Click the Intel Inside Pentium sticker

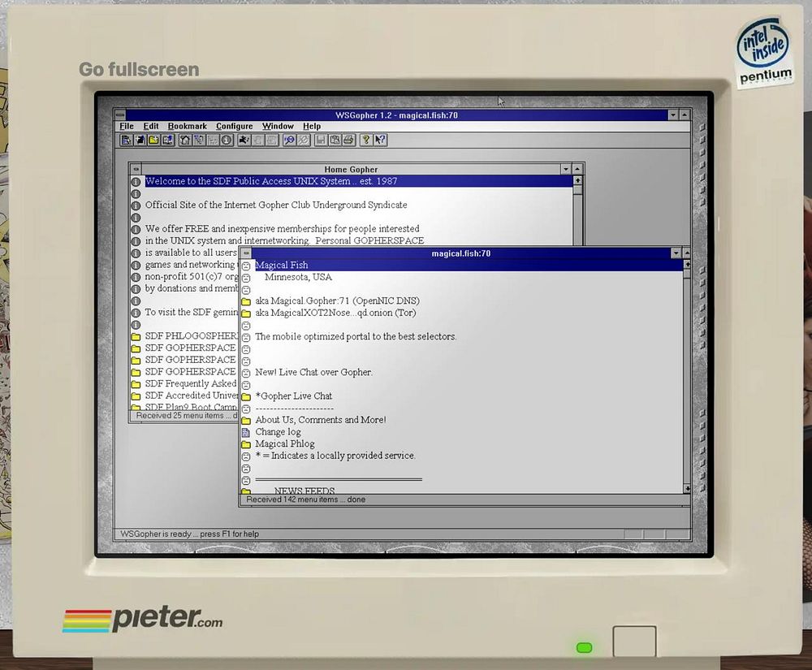click(764, 52)
